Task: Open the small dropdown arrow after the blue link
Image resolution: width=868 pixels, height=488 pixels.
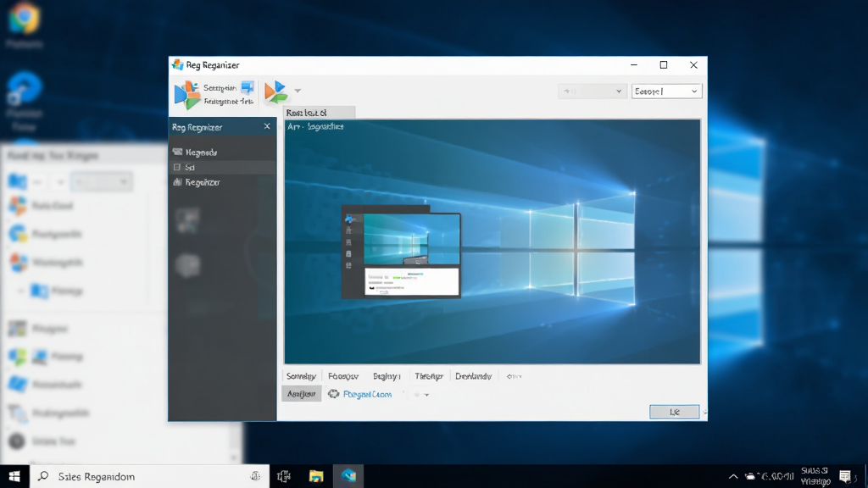Action: tap(426, 395)
